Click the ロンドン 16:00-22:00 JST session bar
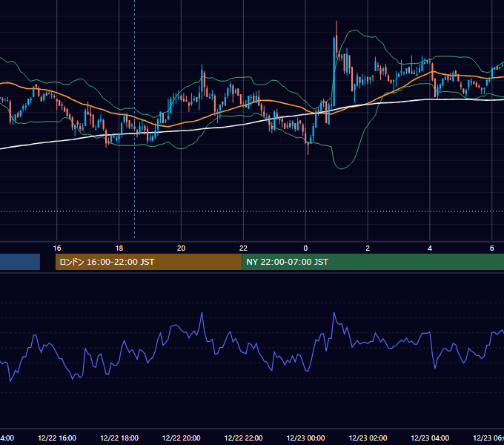Viewport: 504px width, 445px height. tap(148, 262)
